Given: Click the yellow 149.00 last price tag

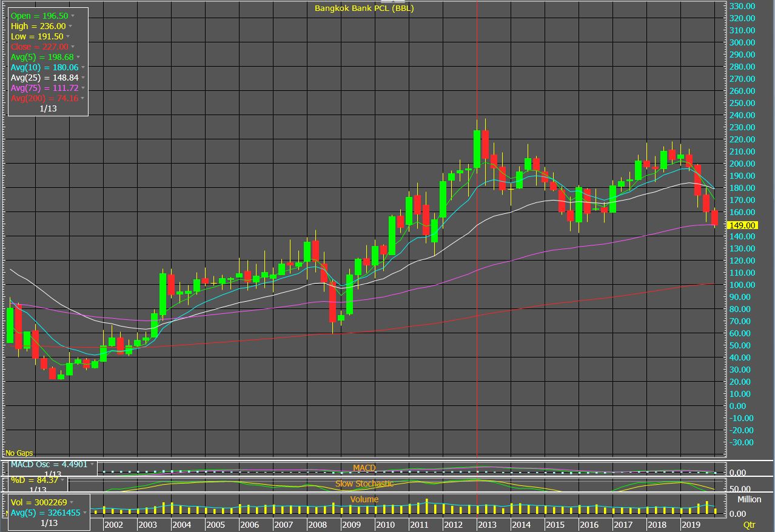Looking at the screenshot, I should click(743, 225).
